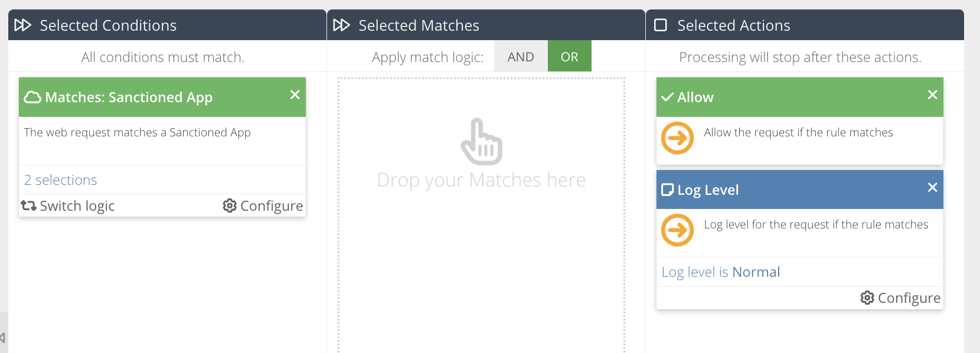The width and height of the screenshot is (980, 353).
Task: Click the cloud icon on Sanctioned App card
Action: (32, 97)
